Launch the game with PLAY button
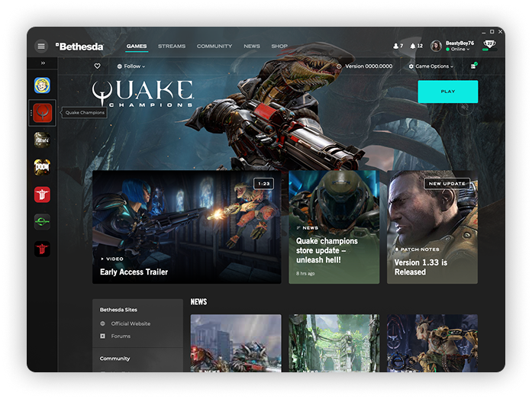Image resolution: width=532 pixels, height=399 pixels. point(448,92)
